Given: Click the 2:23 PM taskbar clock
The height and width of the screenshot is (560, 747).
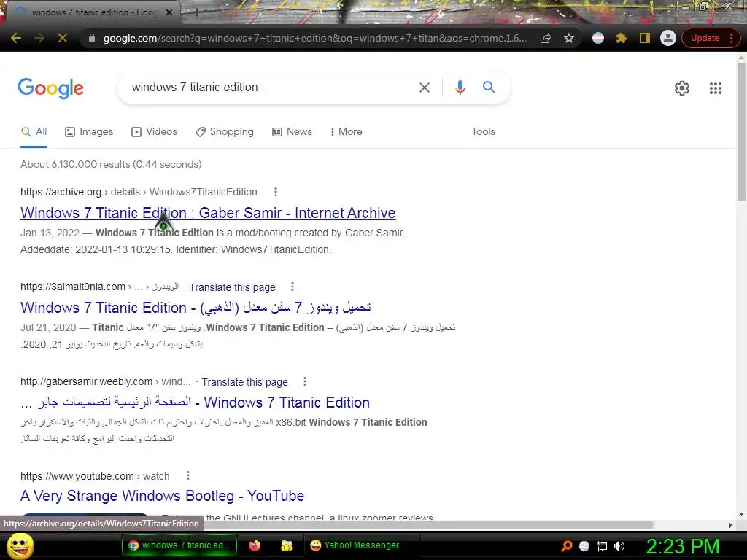Looking at the screenshot, I should 682,546.
